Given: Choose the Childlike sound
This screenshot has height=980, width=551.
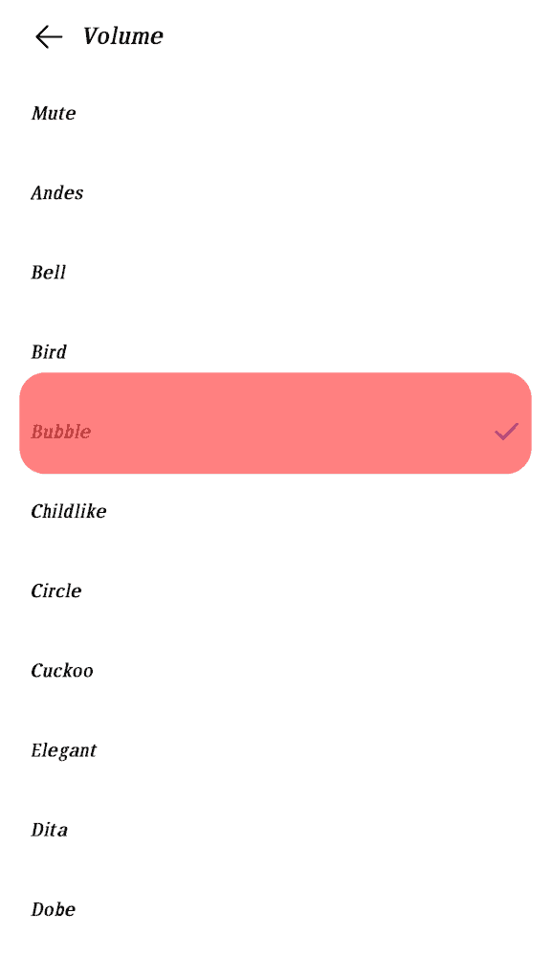Looking at the screenshot, I should [x=69, y=511].
